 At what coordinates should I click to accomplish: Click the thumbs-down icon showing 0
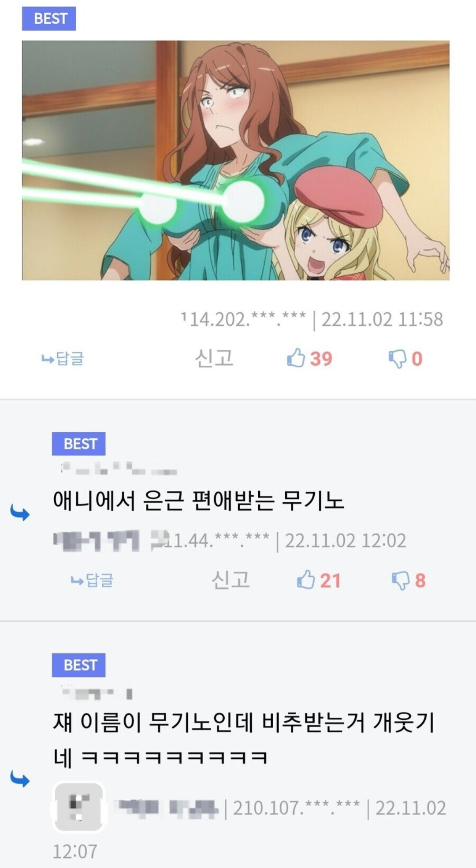pyautogui.click(x=397, y=359)
